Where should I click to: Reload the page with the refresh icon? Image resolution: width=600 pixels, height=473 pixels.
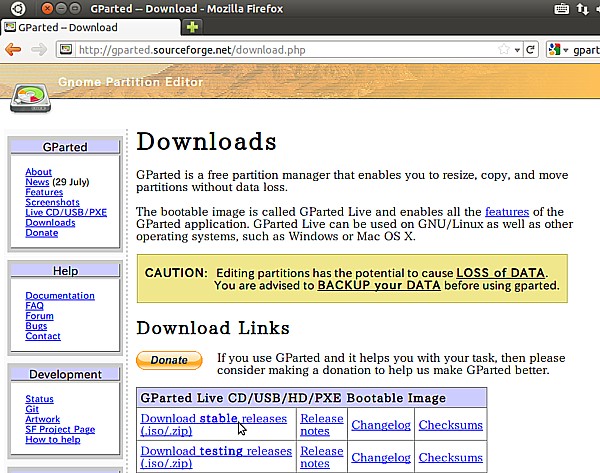[530, 49]
